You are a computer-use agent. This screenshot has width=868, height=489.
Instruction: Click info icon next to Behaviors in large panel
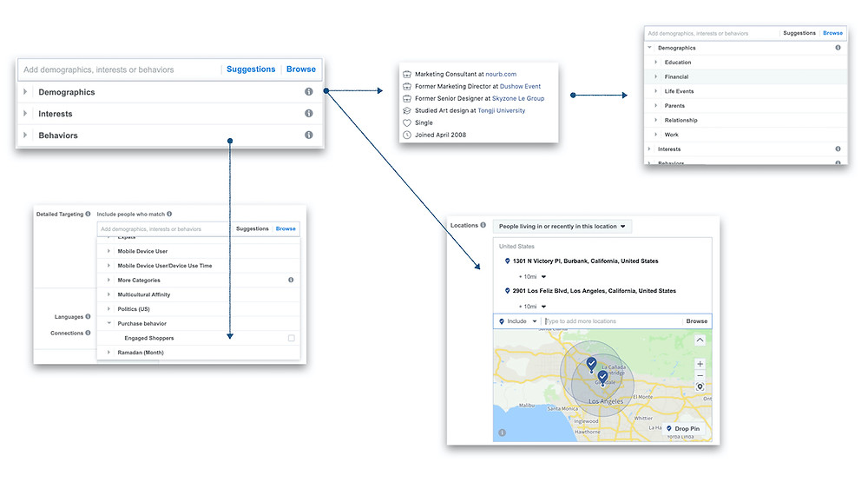pos(309,135)
